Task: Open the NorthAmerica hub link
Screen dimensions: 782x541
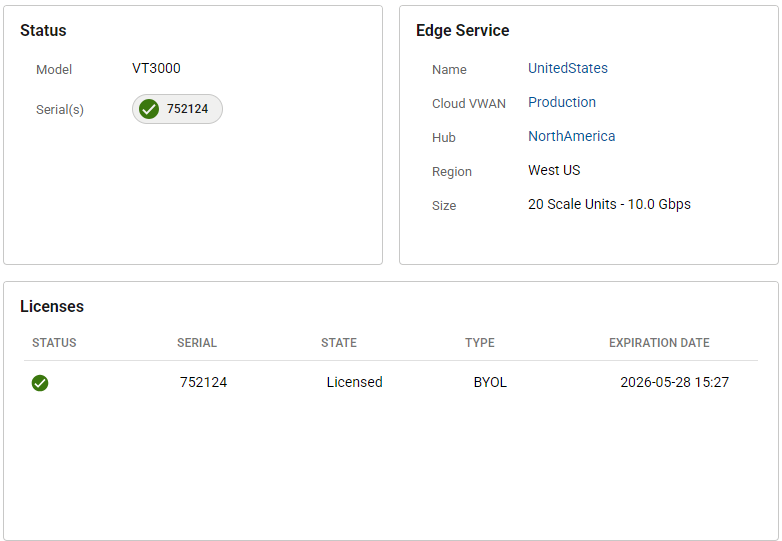Action: pyautogui.click(x=571, y=136)
